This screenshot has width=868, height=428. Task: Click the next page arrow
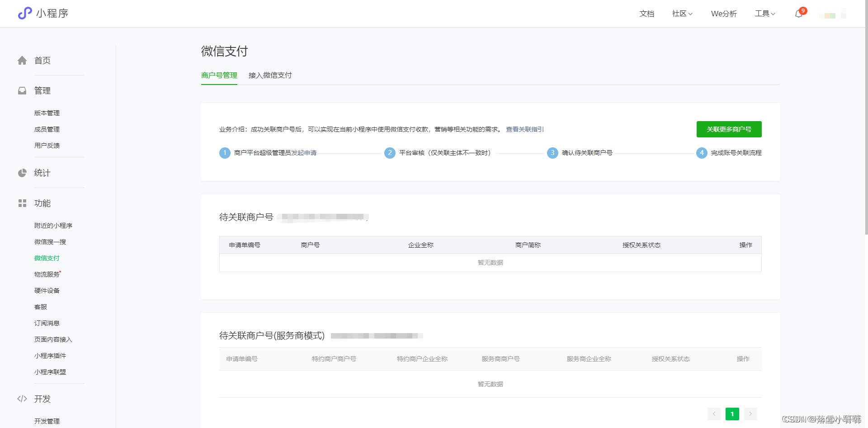pos(750,414)
